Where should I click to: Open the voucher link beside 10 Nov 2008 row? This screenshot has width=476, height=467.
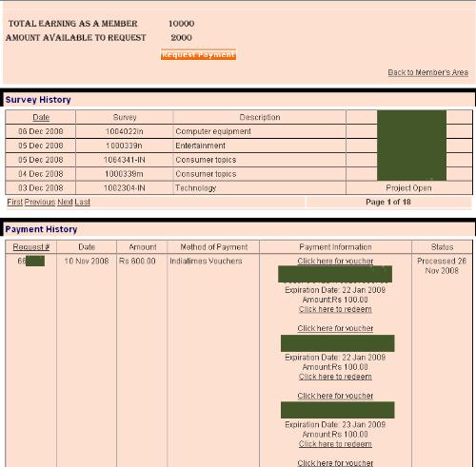click(x=335, y=261)
